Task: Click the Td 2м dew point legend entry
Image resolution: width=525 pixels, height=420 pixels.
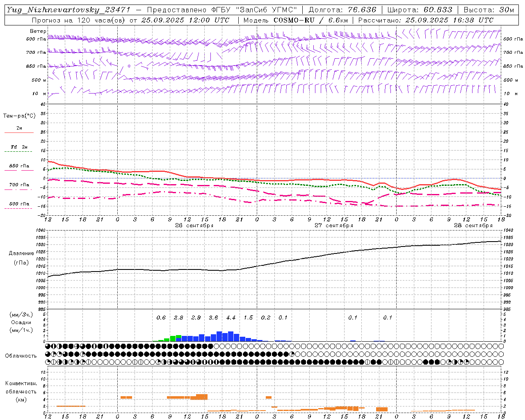Action: tap(19, 147)
